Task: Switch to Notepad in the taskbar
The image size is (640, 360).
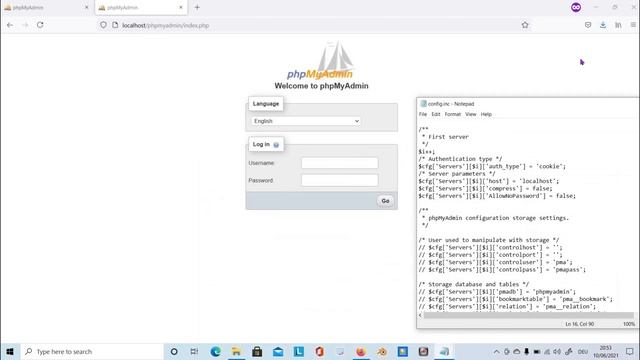Action: tap(444, 351)
